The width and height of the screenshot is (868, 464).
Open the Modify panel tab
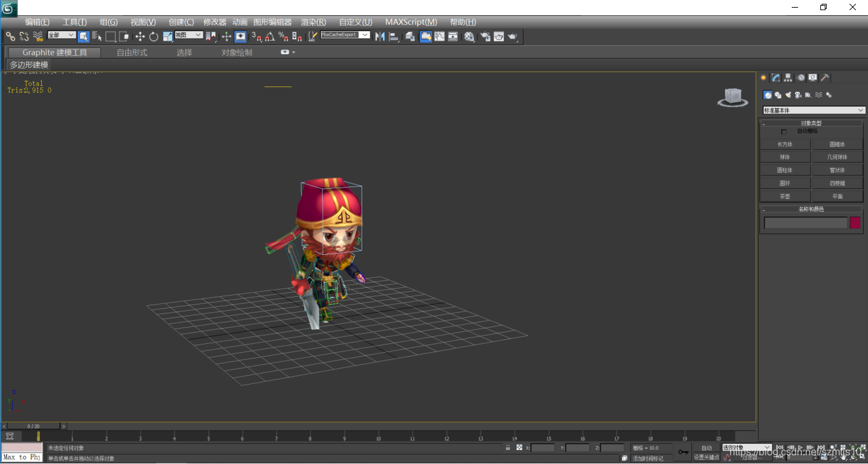pos(776,78)
